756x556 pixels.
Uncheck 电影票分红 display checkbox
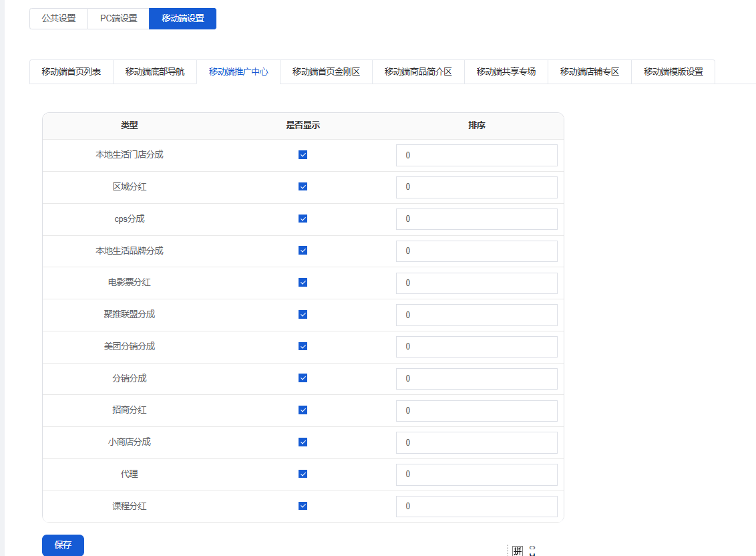tap(303, 283)
